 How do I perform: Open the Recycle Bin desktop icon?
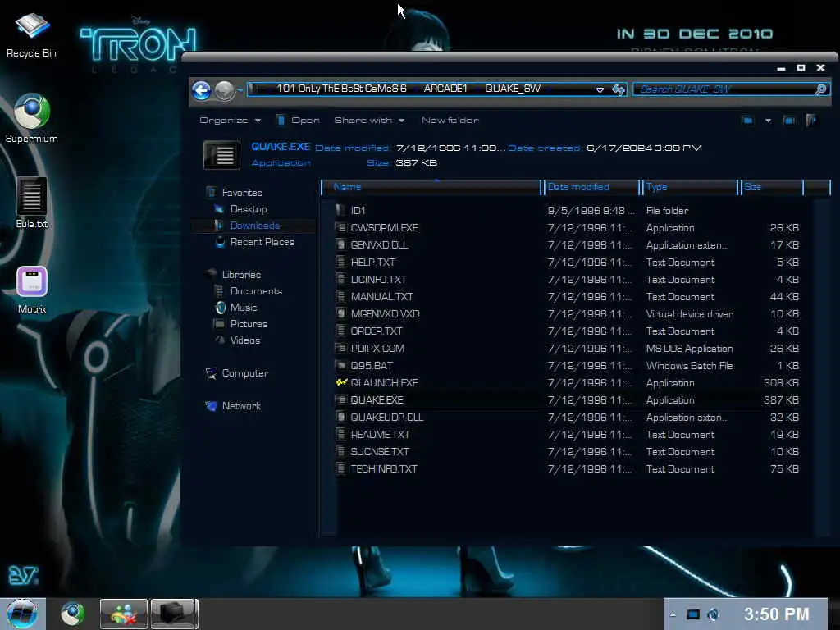(x=31, y=35)
